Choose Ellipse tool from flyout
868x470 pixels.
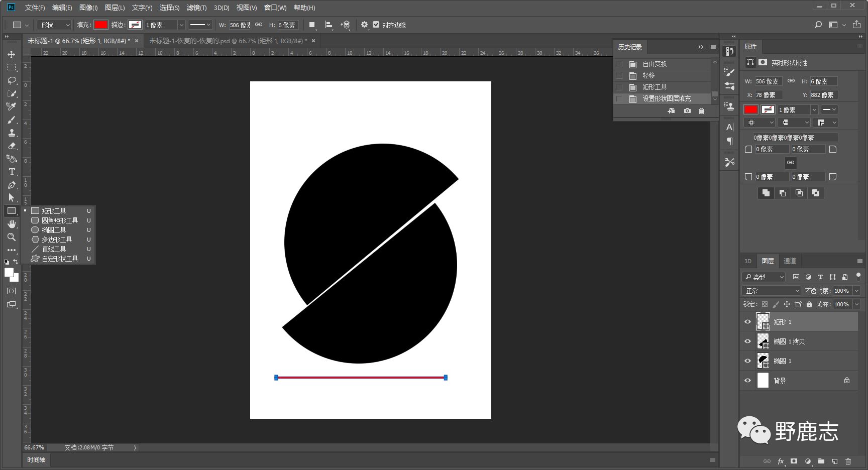[53, 230]
